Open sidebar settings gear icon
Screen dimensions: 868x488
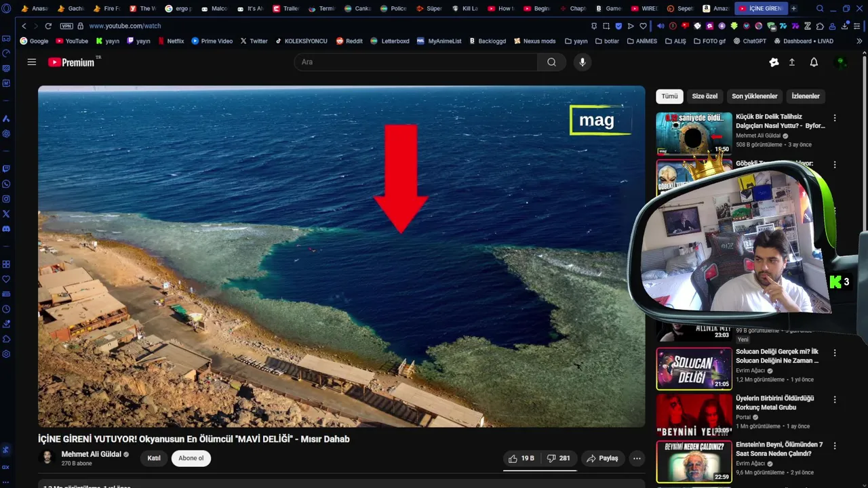[x=6, y=354]
